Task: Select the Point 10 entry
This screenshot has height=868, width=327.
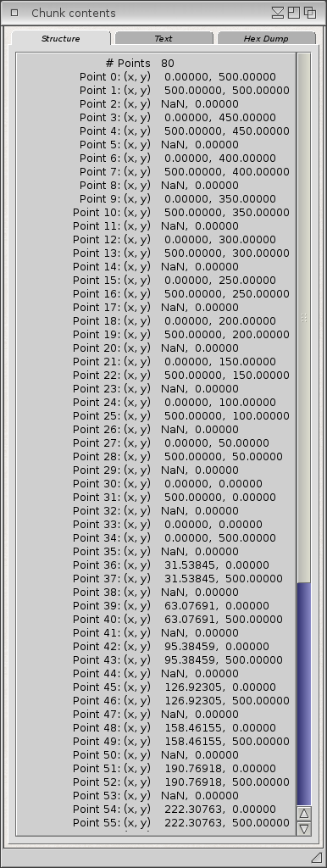Action: click(x=181, y=213)
